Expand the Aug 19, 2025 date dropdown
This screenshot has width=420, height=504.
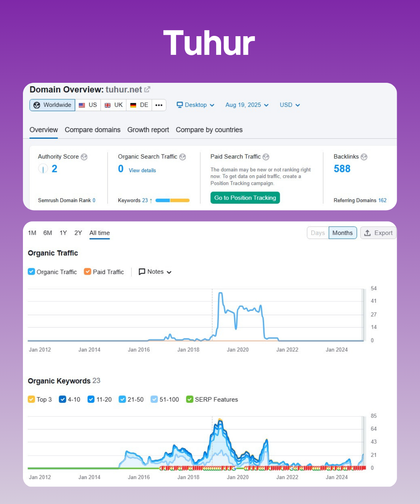point(247,105)
